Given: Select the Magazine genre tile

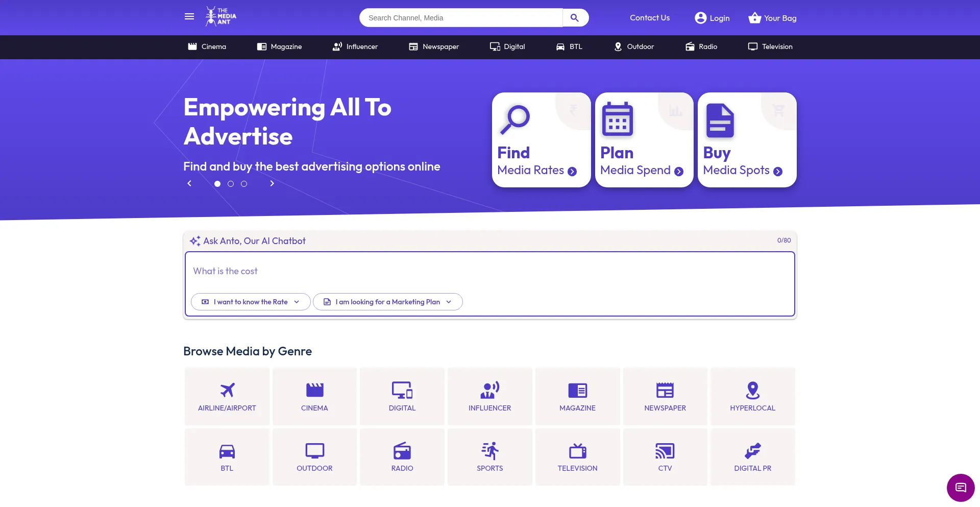Looking at the screenshot, I should pyautogui.click(x=577, y=396).
